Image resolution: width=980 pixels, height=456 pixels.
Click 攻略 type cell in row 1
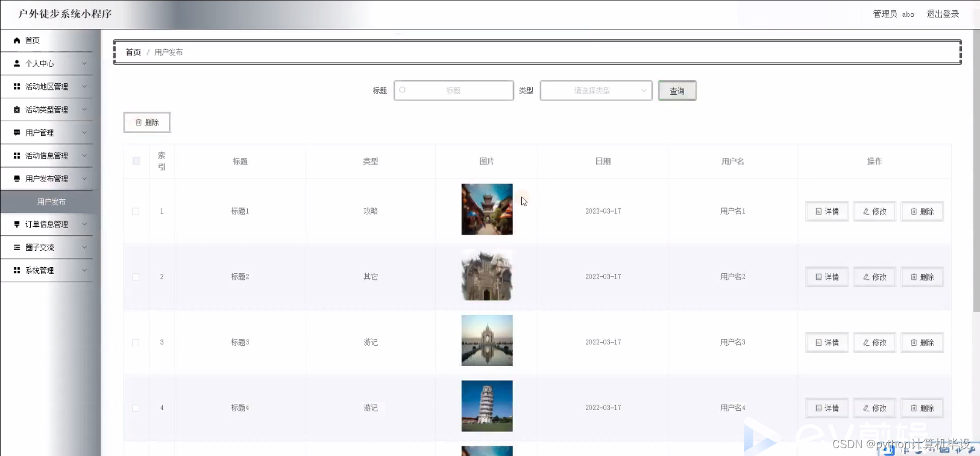pos(371,211)
